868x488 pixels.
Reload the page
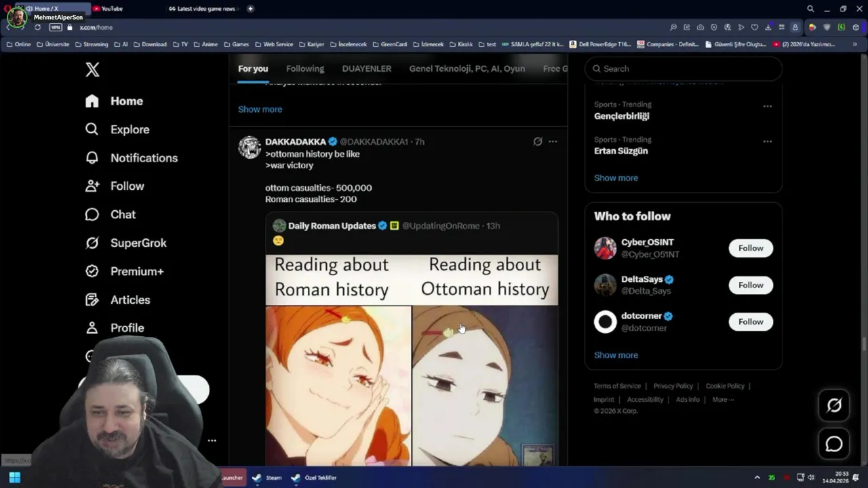pos(37,27)
